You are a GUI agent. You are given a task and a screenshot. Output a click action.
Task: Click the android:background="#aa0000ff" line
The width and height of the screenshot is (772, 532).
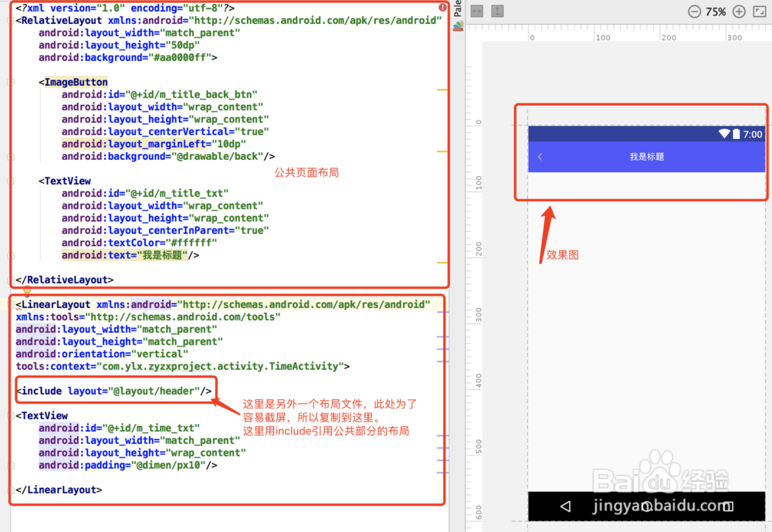(x=128, y=58)
